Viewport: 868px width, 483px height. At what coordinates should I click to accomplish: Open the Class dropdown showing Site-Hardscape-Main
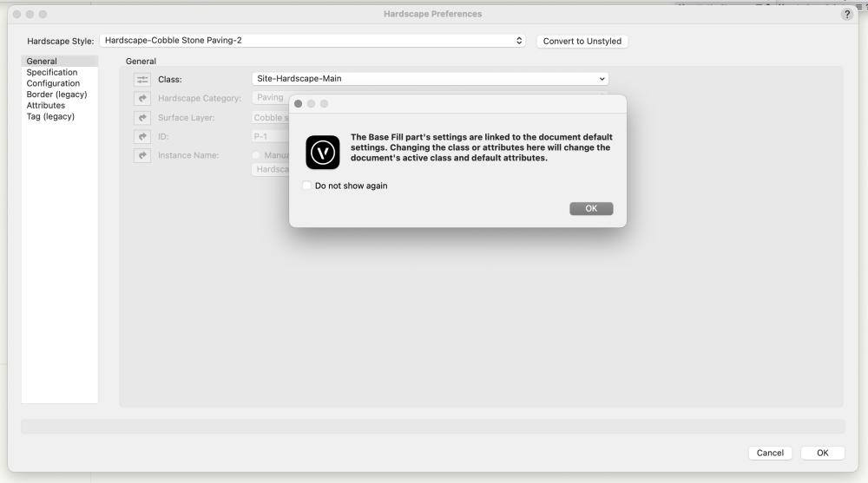(430, 79)
